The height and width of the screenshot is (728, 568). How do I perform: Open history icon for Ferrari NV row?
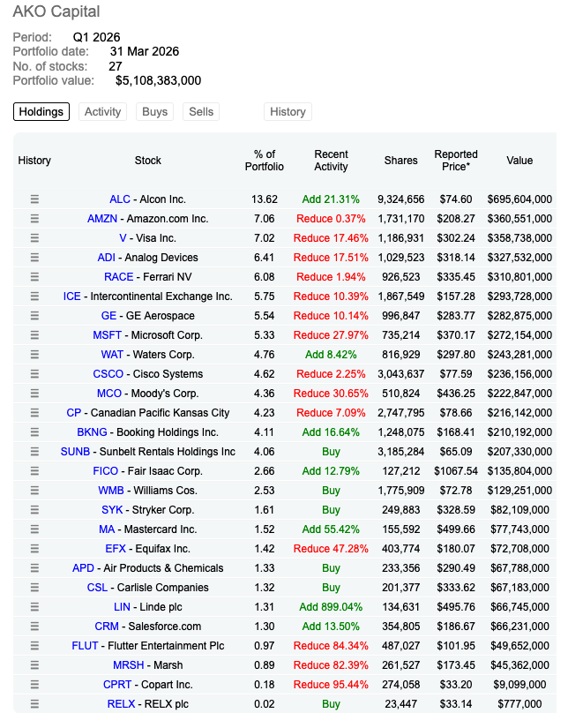point(34,277)
